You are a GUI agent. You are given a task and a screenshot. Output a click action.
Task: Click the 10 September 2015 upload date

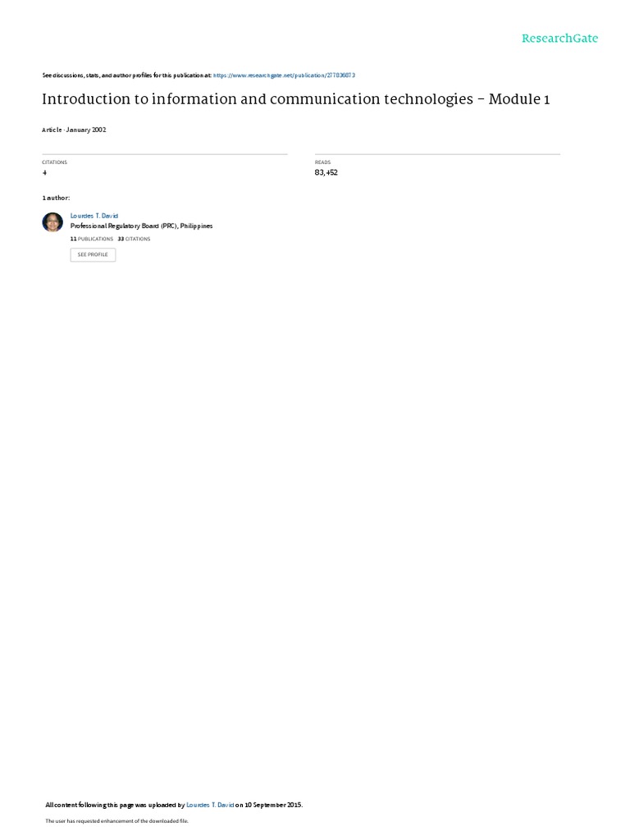273,805
